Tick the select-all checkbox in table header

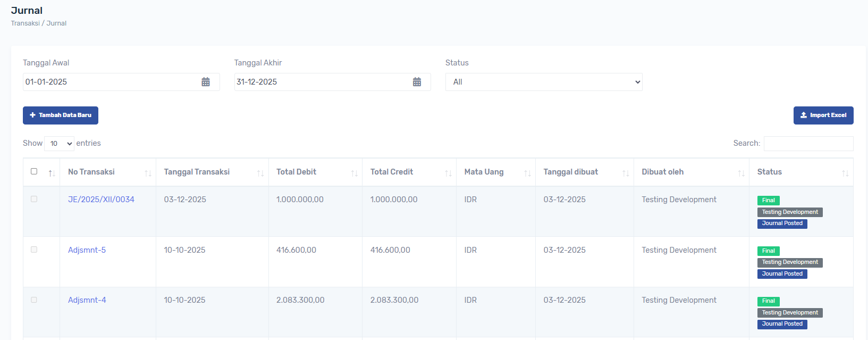(34, 171)
